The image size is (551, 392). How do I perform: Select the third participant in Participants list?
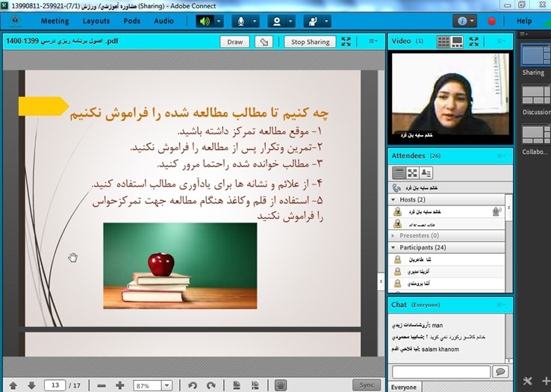point(446,284)
